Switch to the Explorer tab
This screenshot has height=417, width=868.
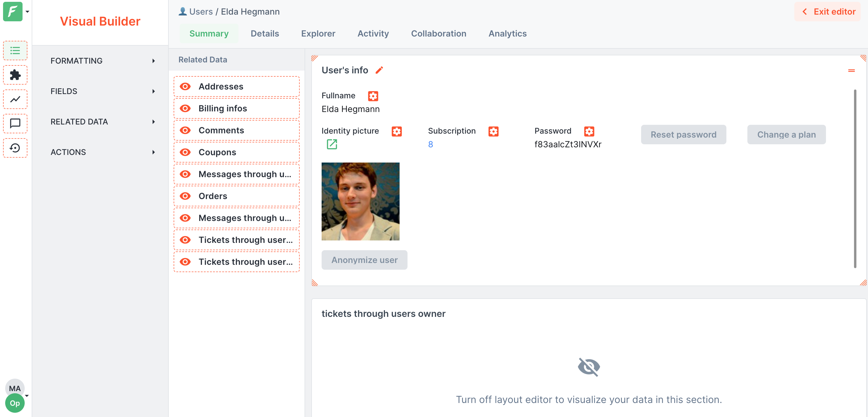[x=318, y=34]
